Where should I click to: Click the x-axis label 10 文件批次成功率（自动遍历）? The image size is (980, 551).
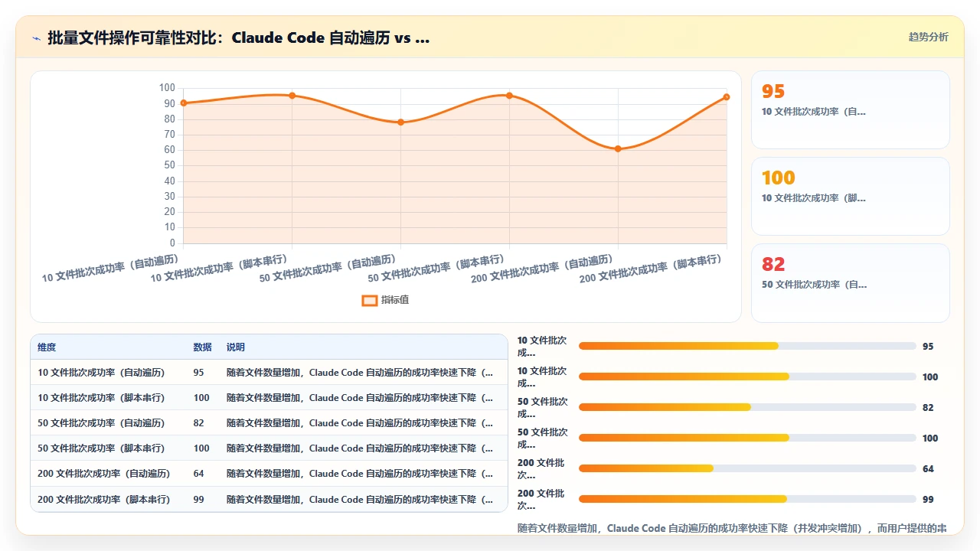[x=110, y=269]
